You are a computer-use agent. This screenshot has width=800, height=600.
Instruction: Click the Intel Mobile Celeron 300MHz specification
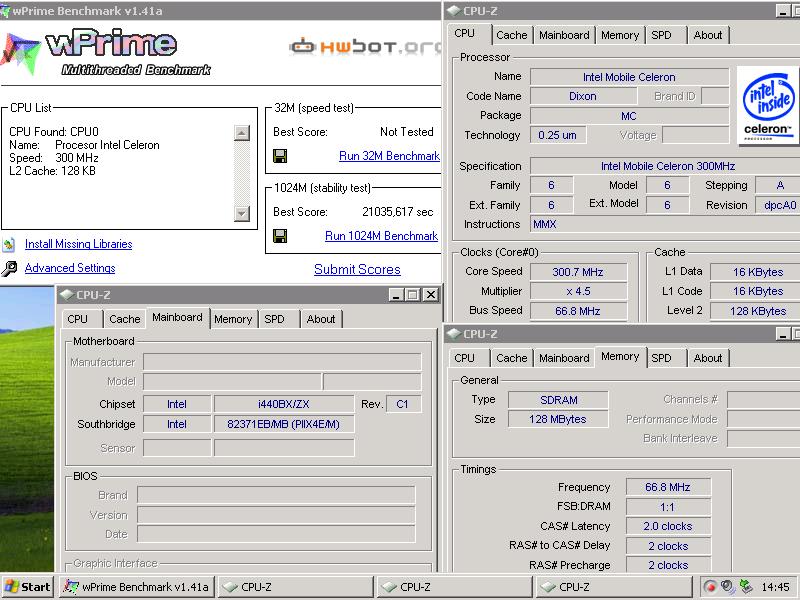click(x=667, y=166)
